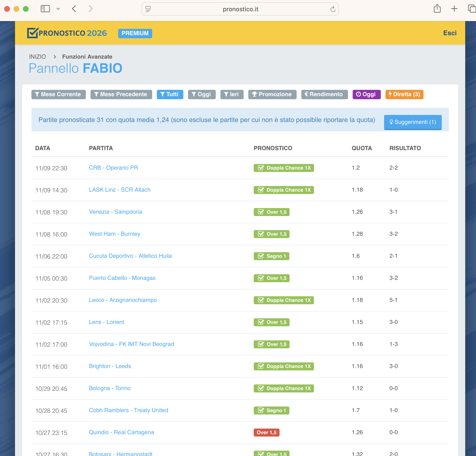The width and height of the screenshot is (476, 456).
Task: Click the red Over 1,5 badge
Action: 266,432
